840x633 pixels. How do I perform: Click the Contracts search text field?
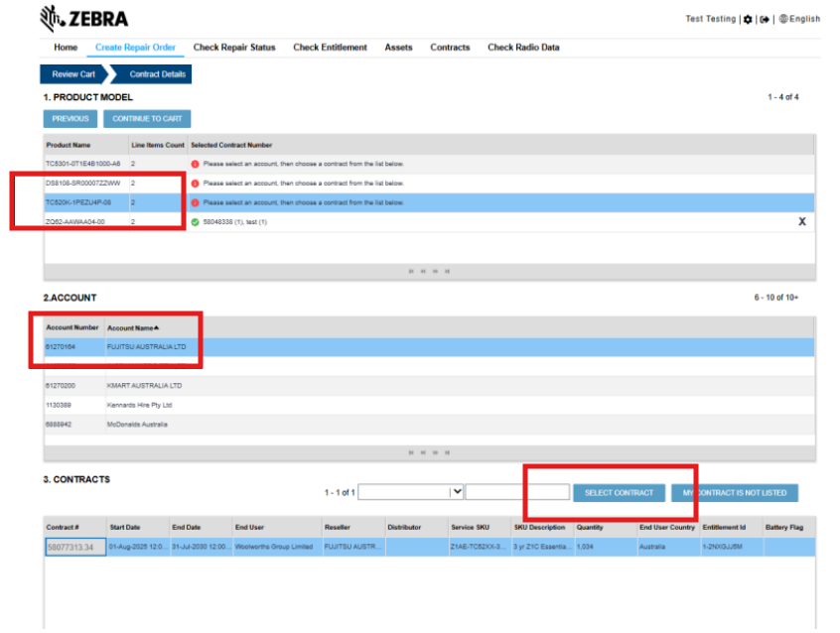[x=517, y=492]
